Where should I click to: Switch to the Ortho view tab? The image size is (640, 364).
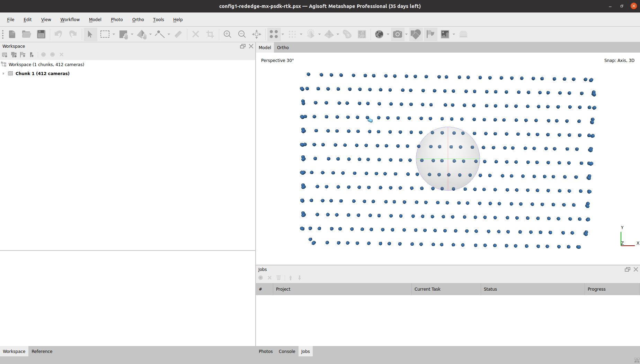coord(283,47)
